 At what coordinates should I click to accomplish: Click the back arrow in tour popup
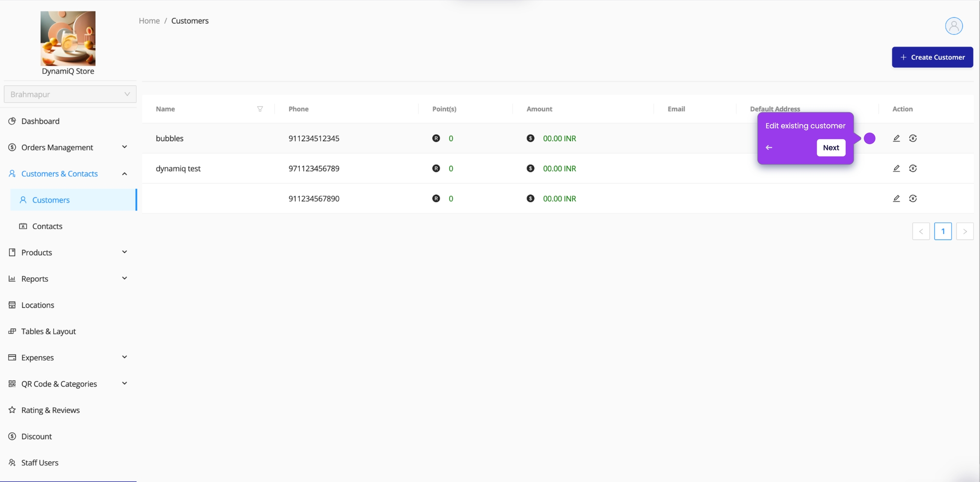769,147
